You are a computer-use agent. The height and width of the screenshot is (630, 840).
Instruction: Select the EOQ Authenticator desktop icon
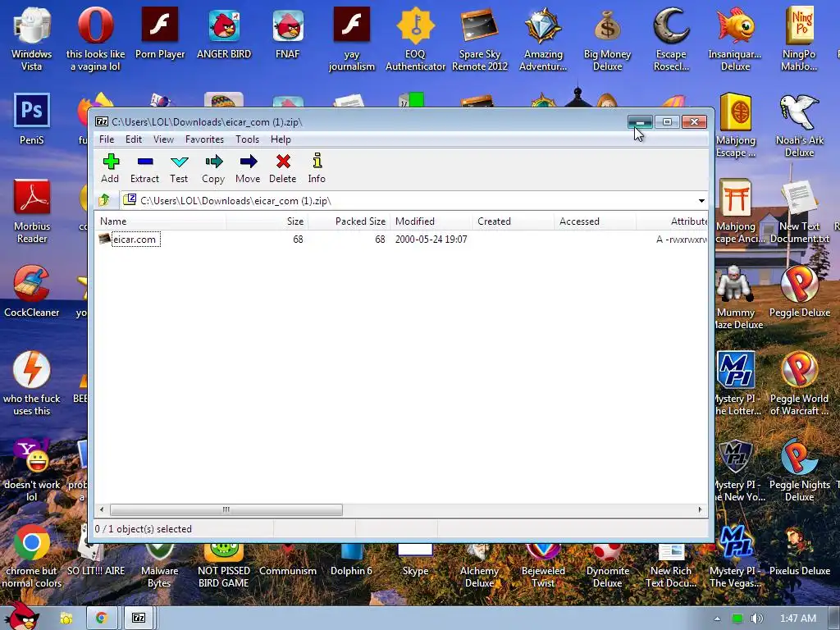pyautogui.click(x=415, y=40)
